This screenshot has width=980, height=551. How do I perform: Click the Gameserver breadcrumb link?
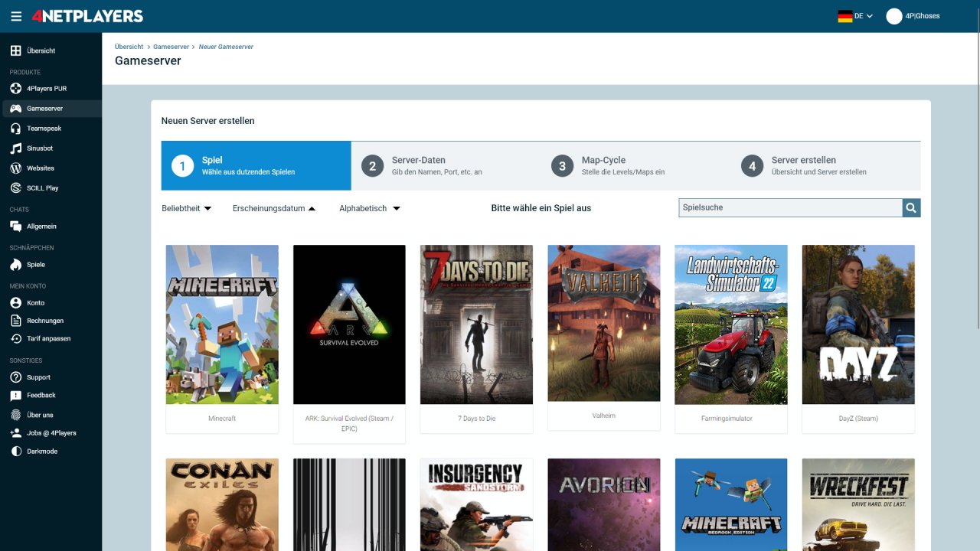click(x=171, y=47)
